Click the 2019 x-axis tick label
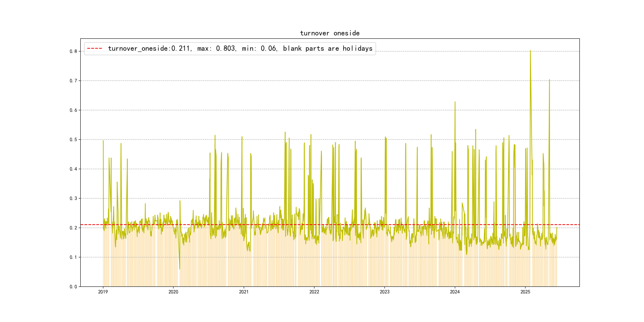 103,292
